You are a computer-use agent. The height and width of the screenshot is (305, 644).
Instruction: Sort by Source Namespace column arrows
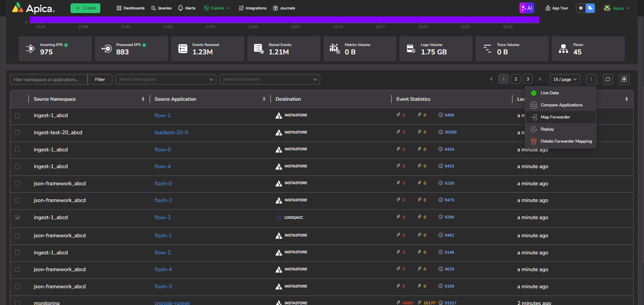143,99
